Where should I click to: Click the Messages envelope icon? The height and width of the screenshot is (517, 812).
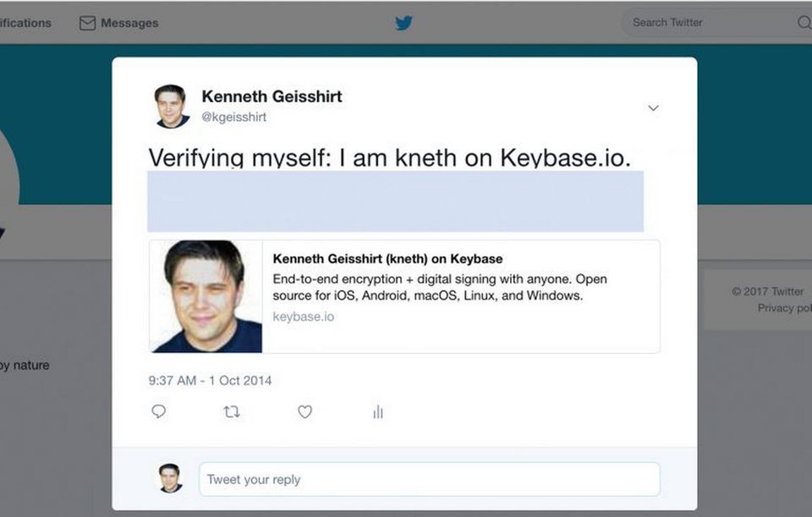coord(87,23)
